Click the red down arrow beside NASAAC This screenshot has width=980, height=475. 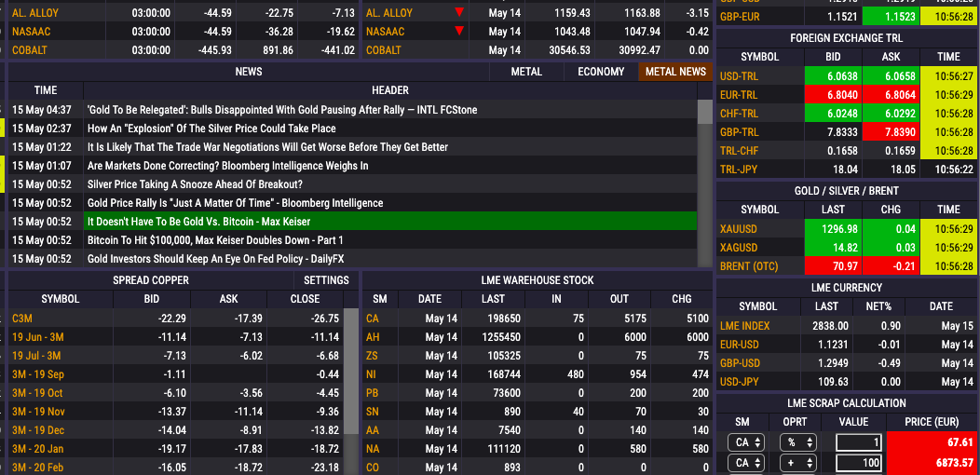tap(458, 32)
